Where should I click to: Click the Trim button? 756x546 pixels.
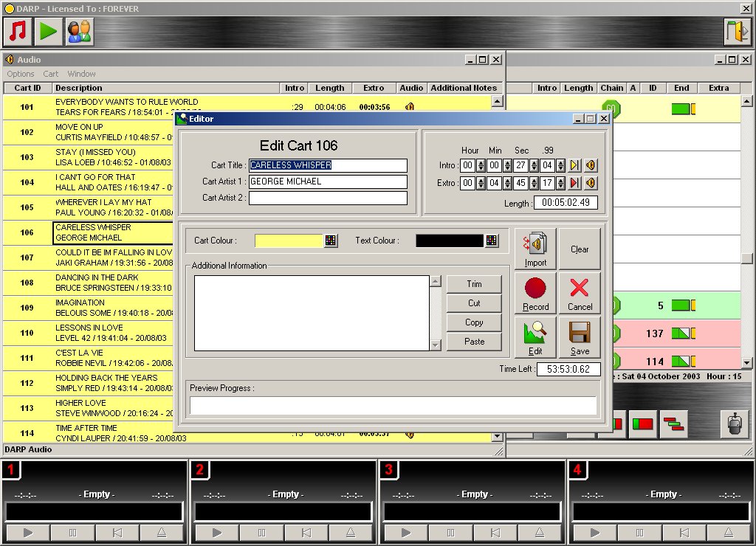coord(474,284)
